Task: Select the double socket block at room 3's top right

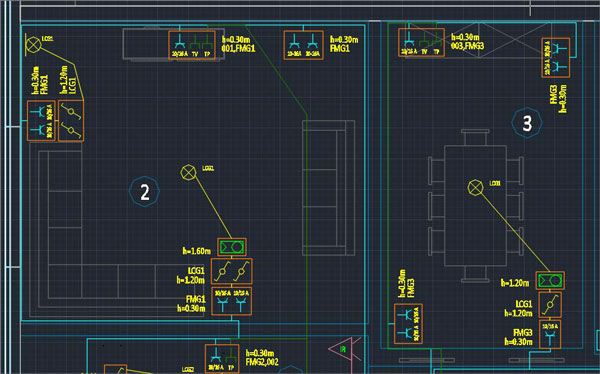Action: point(556,58)
